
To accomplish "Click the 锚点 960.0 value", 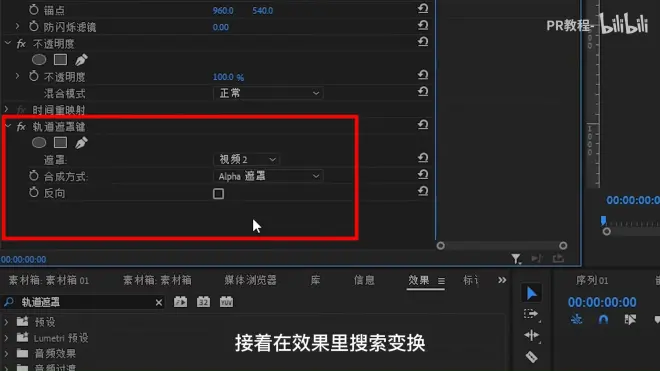I will [223, 11].
